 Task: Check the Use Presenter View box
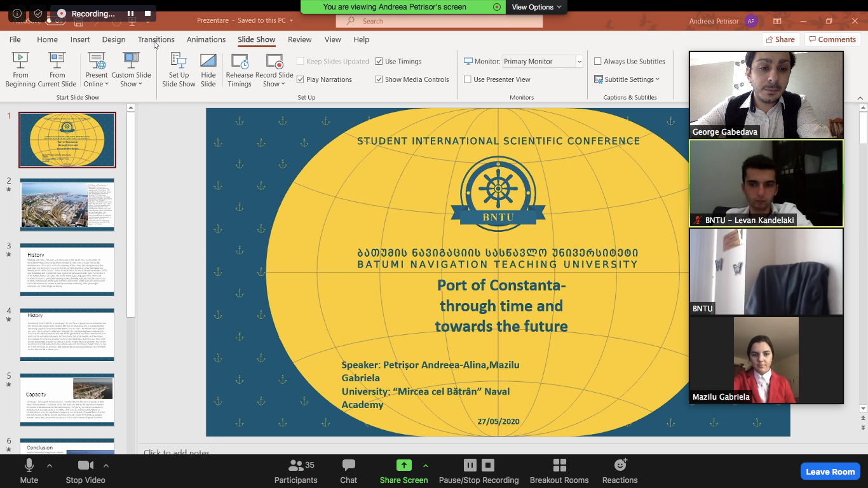pos(468,79)
